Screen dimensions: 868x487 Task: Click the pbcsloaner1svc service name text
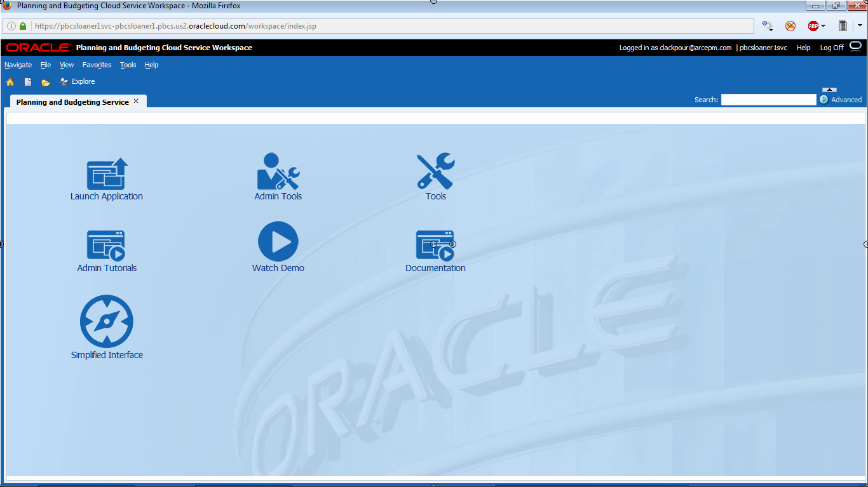[763, 48]
